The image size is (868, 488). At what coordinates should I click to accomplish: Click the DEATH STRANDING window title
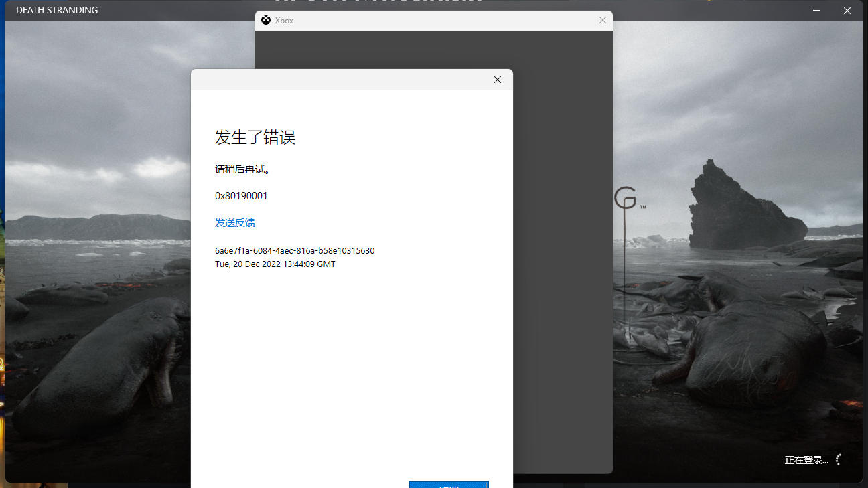coord(57,11)
